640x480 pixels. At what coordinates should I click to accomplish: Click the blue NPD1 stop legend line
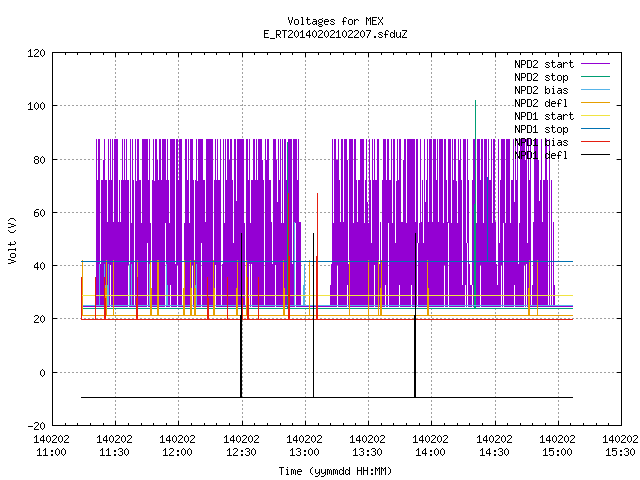(595, 129)
